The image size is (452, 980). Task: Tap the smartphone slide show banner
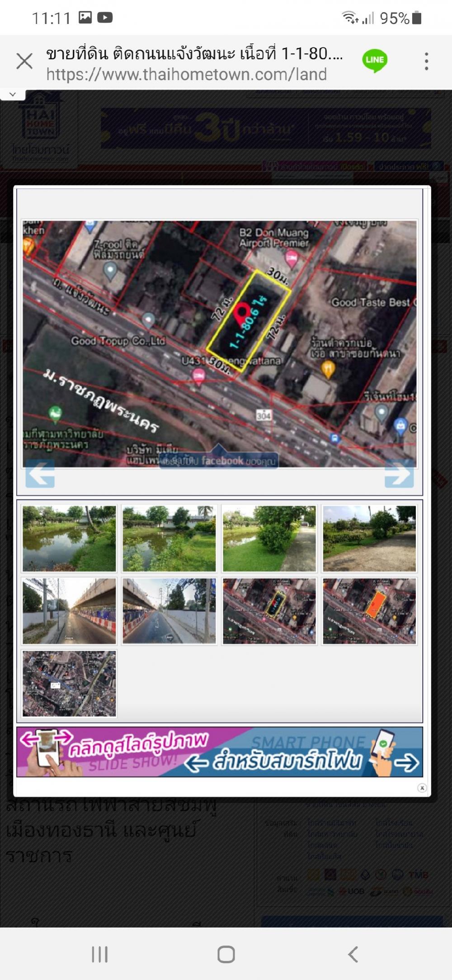click(220, 752)
